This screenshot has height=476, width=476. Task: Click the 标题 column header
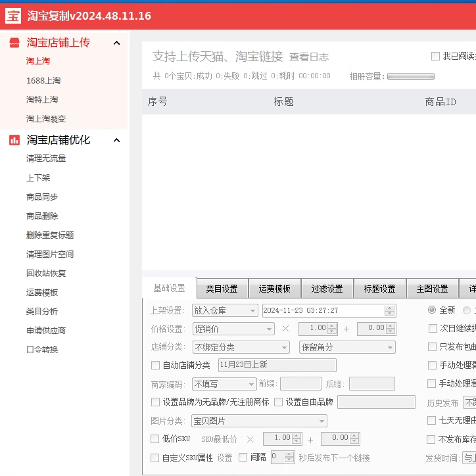pyautogui.click(x=283, y=101)
